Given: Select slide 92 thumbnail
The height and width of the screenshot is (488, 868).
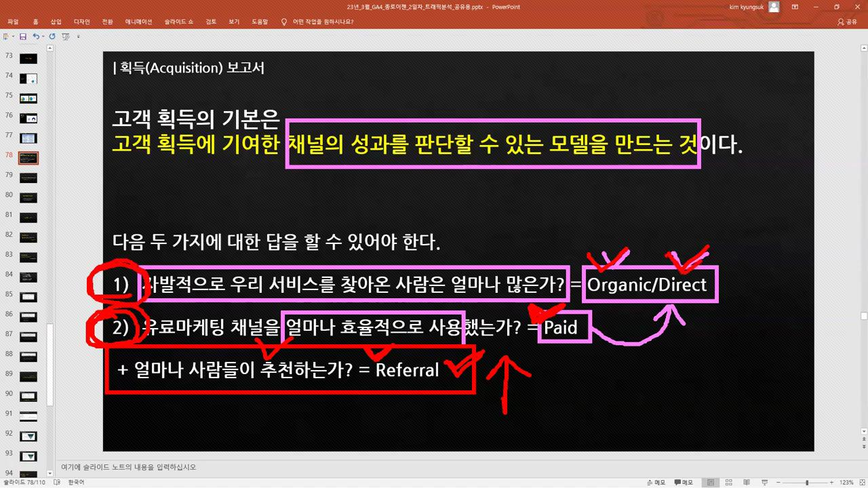Looking at the screenshot, I should (x=28, y=436).
